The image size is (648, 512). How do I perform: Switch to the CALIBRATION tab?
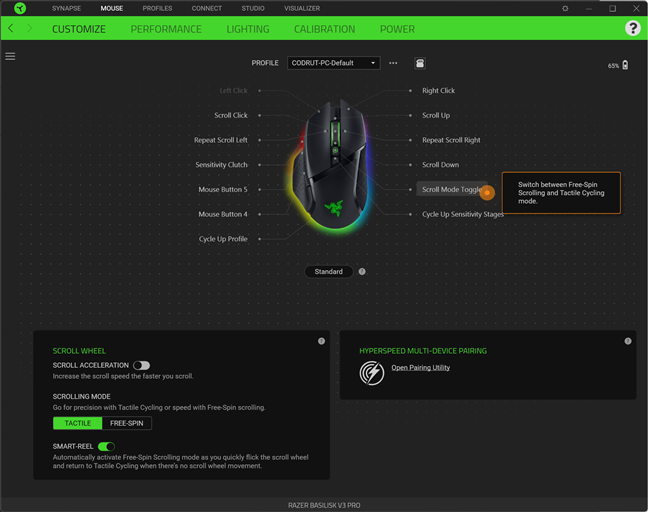click(324, 29)
